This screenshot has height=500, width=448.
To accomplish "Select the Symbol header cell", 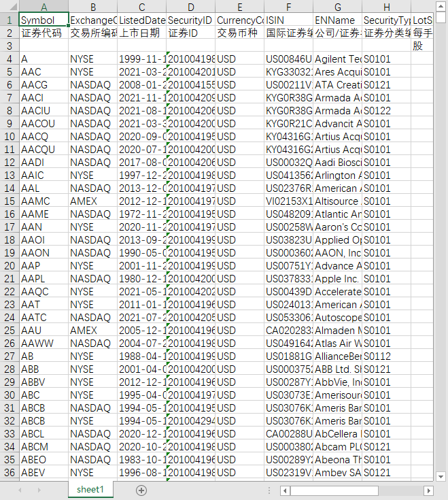I will (44, 20).
